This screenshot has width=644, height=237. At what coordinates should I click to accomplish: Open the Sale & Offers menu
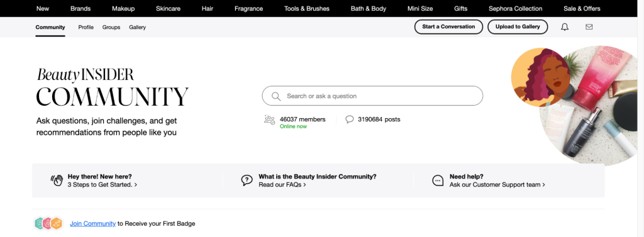(x=582, y=9)
